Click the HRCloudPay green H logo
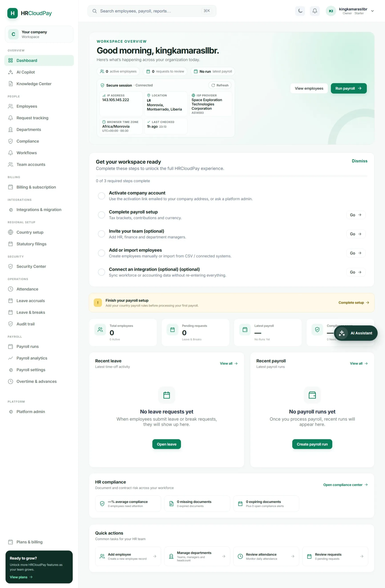Viewport: 385px width, 588px height. 13,13
